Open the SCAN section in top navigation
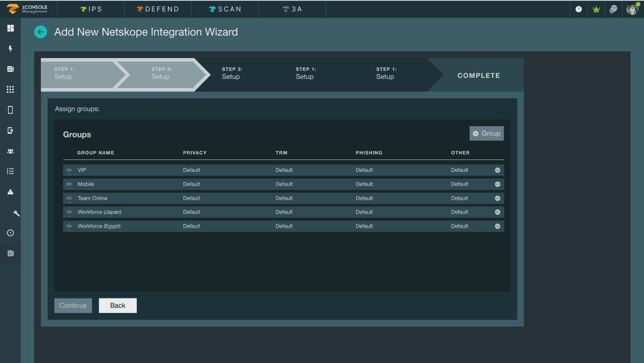644x363 pixels. (224, 9)
